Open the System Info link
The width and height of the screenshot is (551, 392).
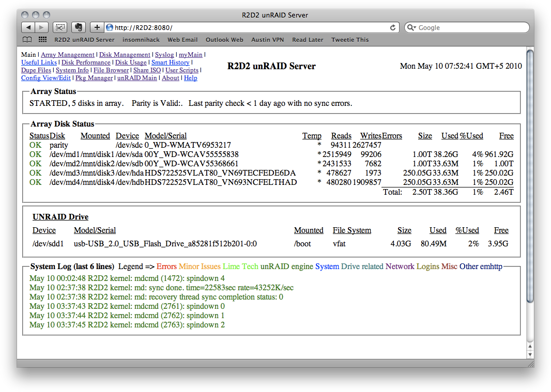click(x=72, y=70)
